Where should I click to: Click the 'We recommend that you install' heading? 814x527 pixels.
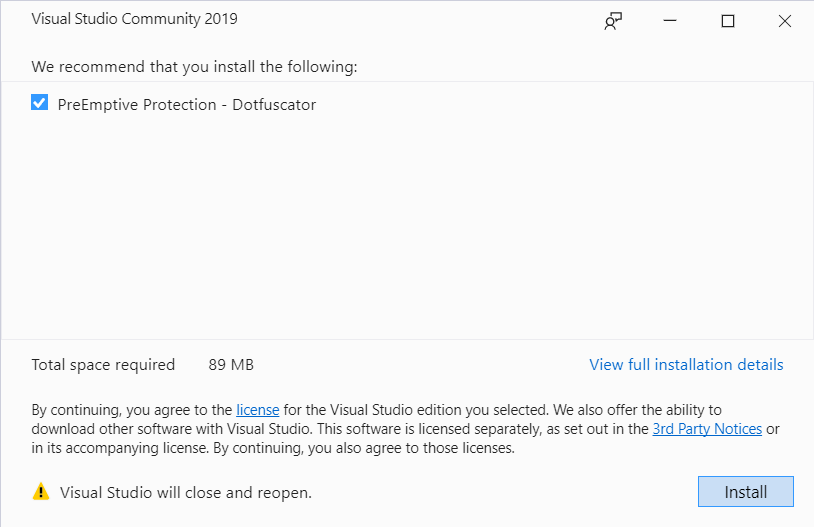pyautogui.click(x=195, y=67)
